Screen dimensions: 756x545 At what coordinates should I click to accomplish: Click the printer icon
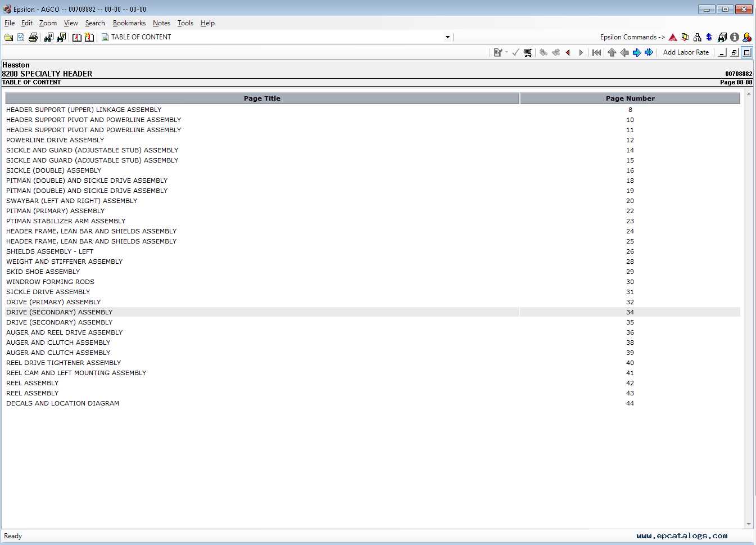(33, 37)
